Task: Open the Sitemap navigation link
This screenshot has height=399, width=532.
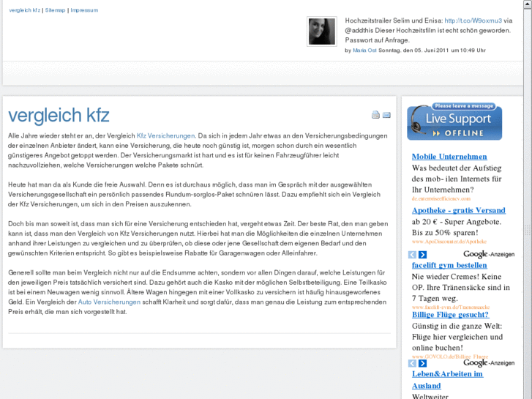Action: (55, 11)
